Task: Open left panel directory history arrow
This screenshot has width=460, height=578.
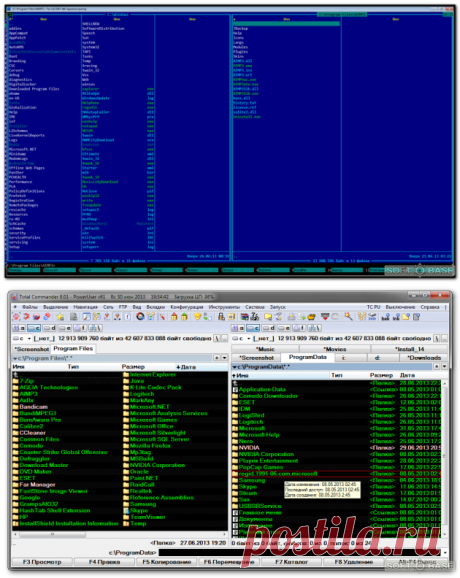Action: click(x=224, y=358)
